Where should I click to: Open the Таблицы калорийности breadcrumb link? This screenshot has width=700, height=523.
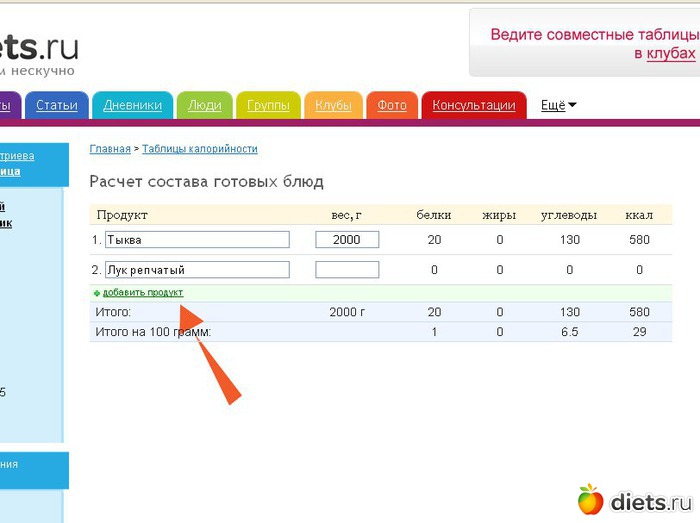tap(200, 149)
